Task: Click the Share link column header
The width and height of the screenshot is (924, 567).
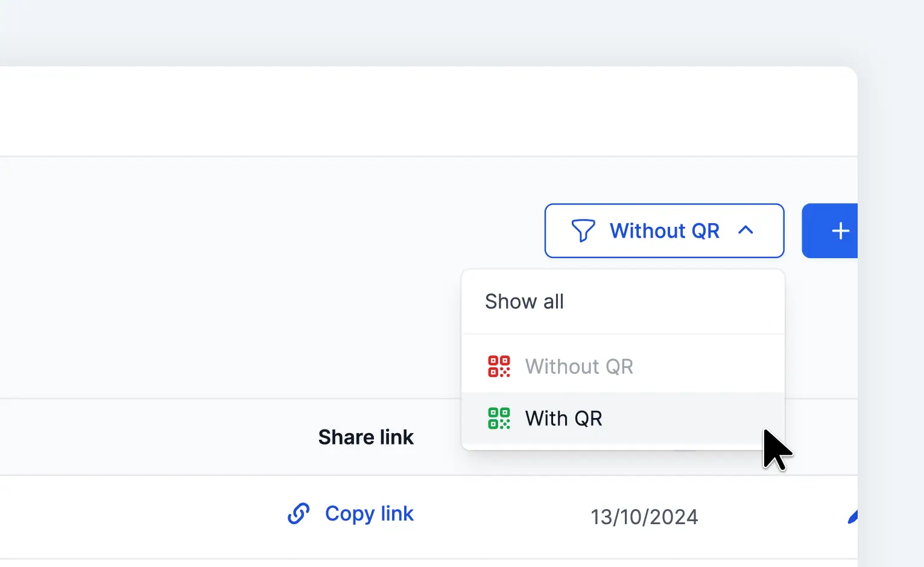Action: 365,437
